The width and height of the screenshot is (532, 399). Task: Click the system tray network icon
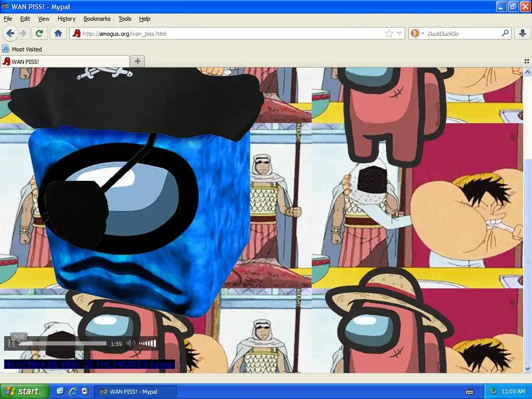click(494, 391)
